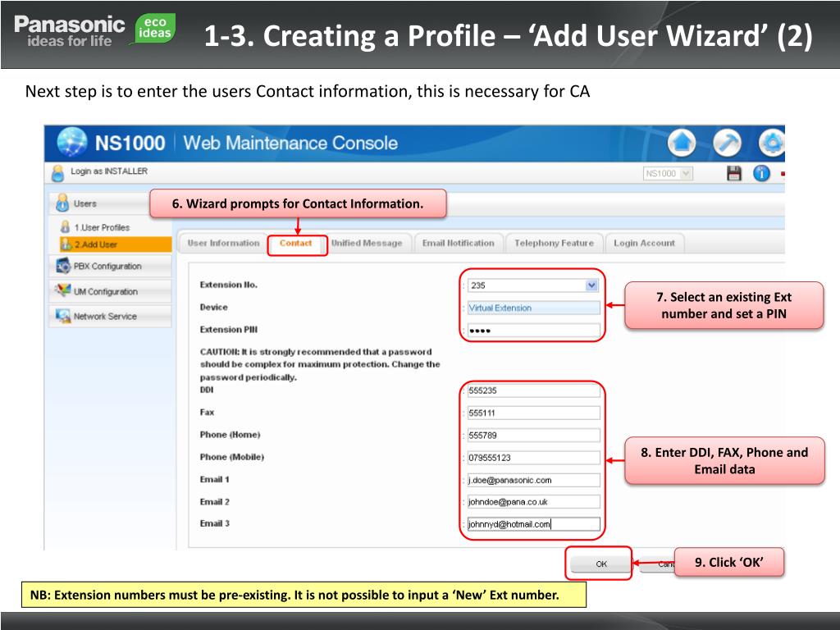Image resolution: width=840 pixels, height=630 pixels.
Task: Expand PBX Configuration section
Action: click(111, 267)
